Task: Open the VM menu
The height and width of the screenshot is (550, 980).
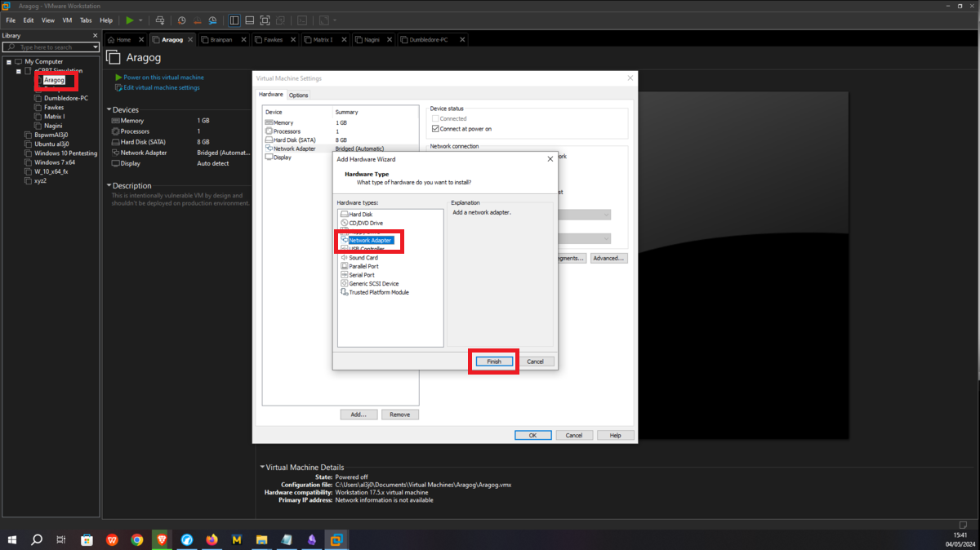Action: [68, 20]
